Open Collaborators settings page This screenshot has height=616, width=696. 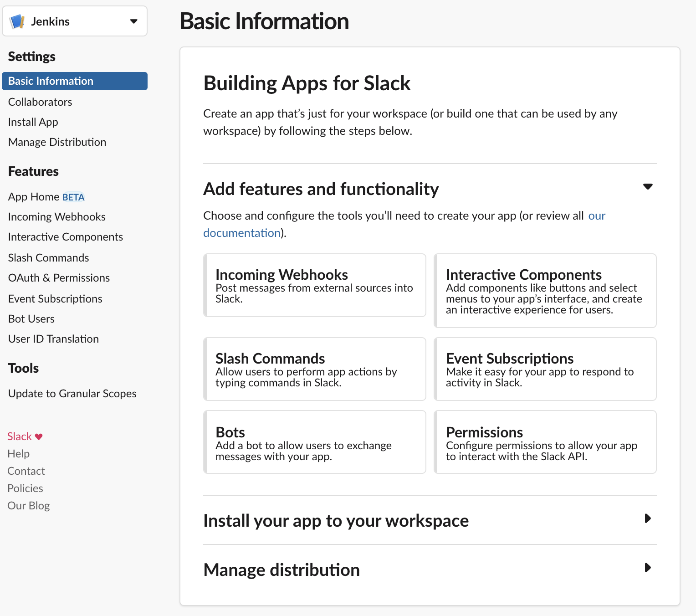point(40,102)
